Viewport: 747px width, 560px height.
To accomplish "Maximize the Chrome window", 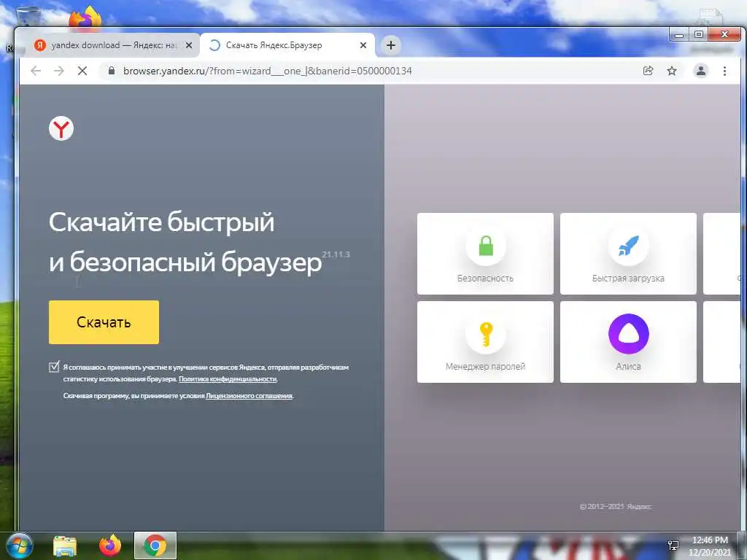I will click(x=698, y=34).
